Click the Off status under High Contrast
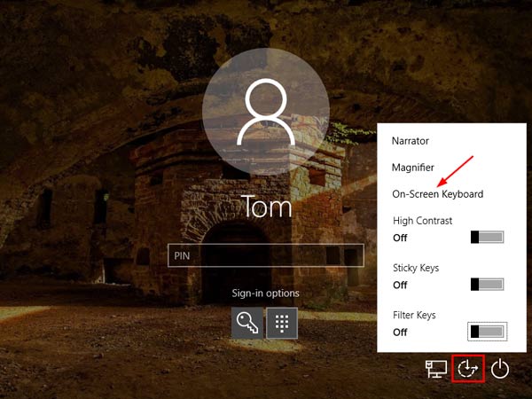 [400, 238]
